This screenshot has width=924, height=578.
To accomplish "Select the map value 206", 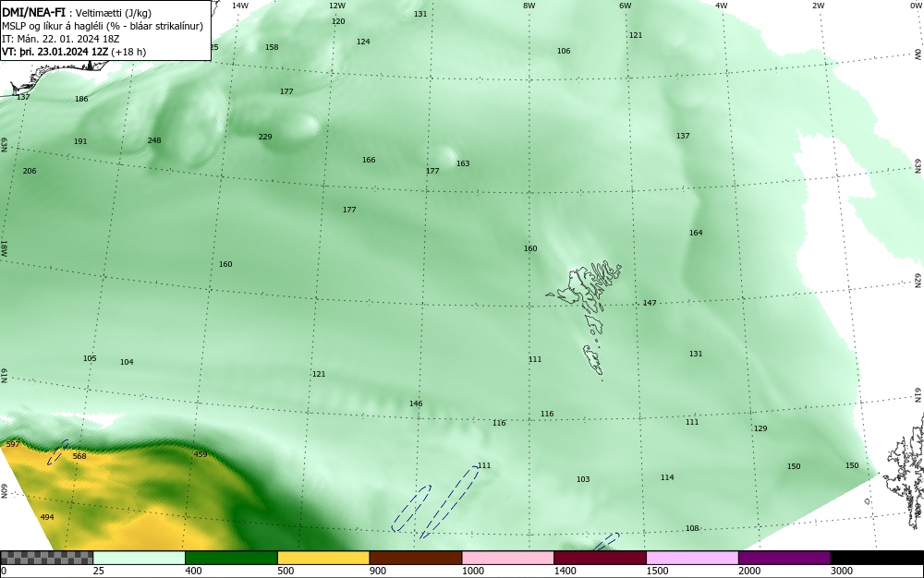I will click(30, 171).
